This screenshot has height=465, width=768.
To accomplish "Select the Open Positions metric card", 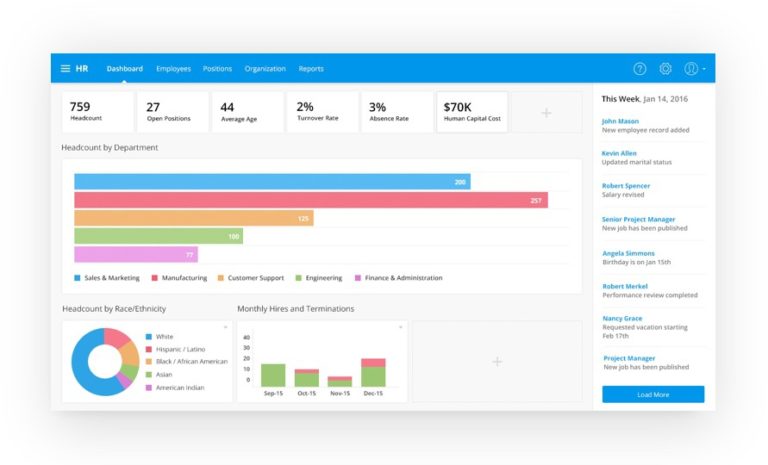I will pyautogui.click(x=174, y=113).
